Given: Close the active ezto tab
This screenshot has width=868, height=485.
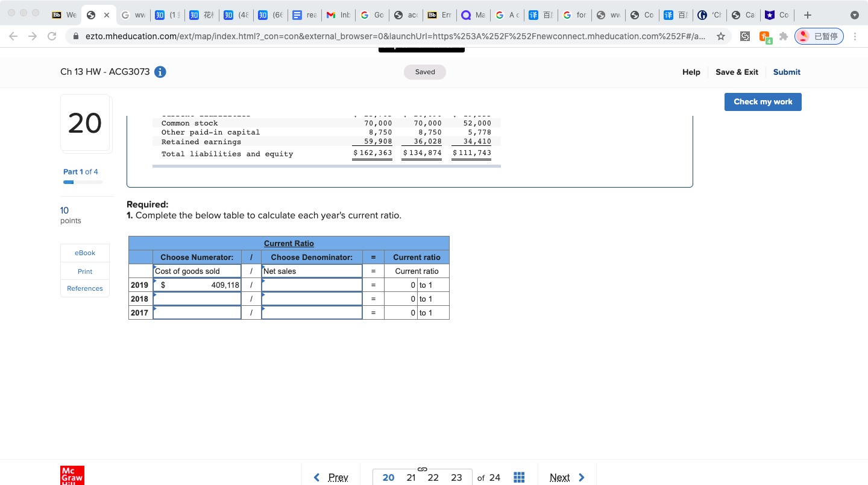Looking at the screenshot, I should 107,15.
